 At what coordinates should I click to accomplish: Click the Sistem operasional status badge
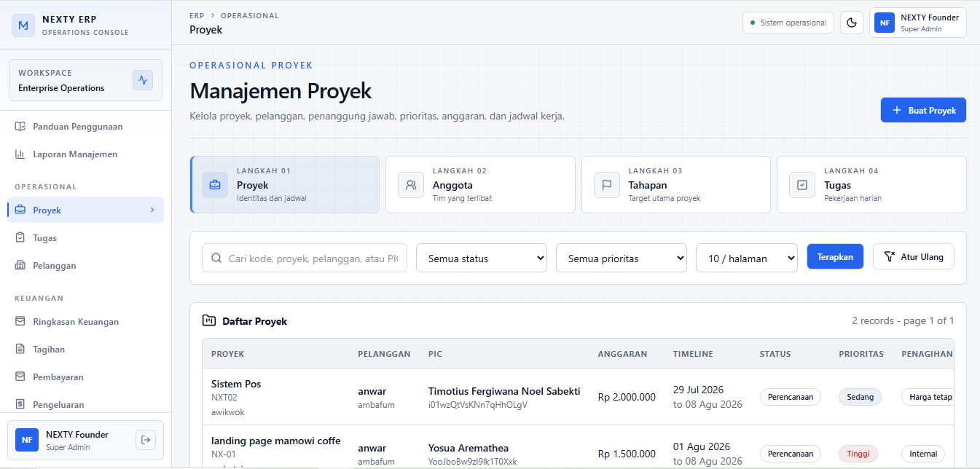[x=788, y=23]
